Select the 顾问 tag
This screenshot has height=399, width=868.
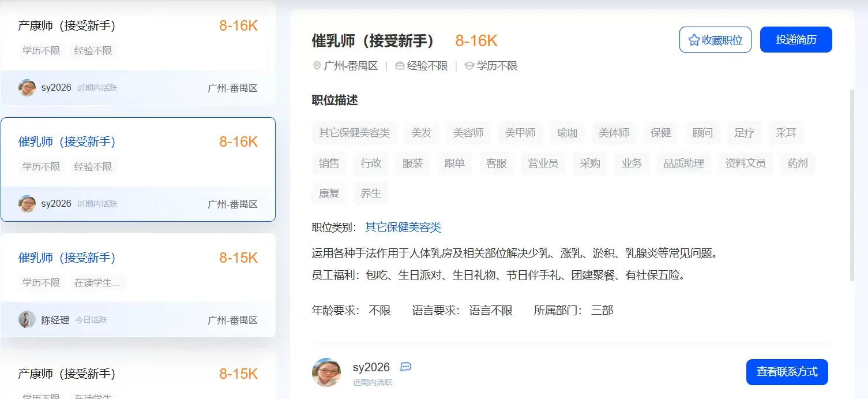[702, 133]
